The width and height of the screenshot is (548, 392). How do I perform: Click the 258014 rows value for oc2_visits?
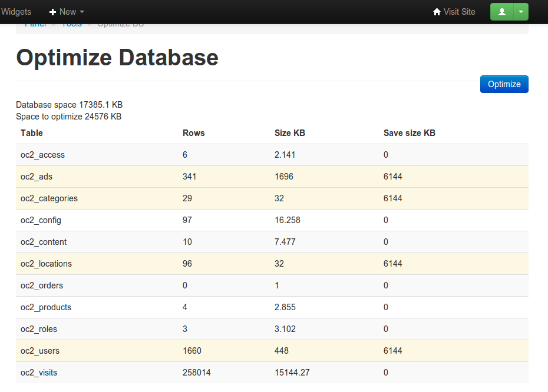(x=197, y=373)
